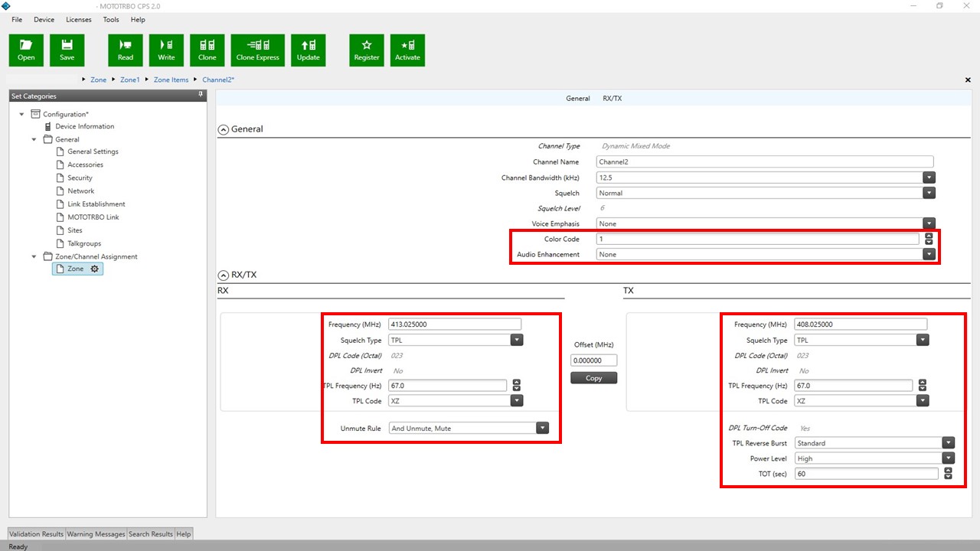This screenshot has height=551, width=980.
Task: Open Channel2 from the breadcrumb
Action: tap(217, 79)
